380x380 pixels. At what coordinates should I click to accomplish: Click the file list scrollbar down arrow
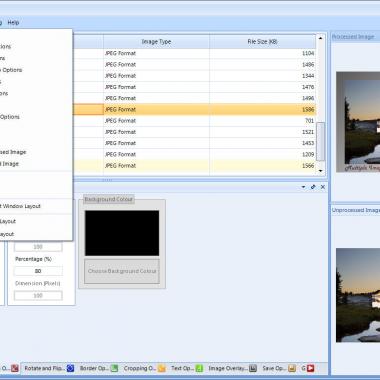pyautogui.click(x=320, y=171)
